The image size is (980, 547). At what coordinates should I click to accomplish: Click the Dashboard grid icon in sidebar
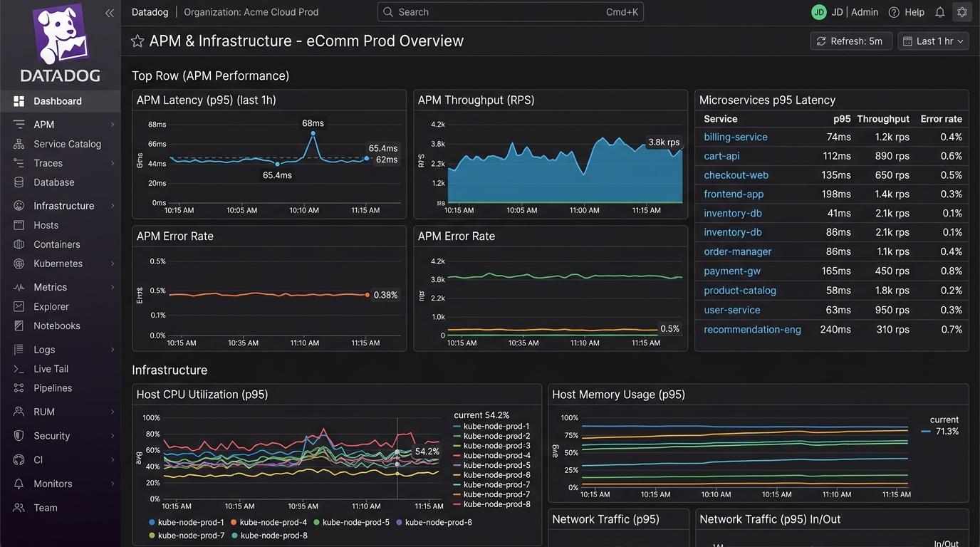pos(19,101)
